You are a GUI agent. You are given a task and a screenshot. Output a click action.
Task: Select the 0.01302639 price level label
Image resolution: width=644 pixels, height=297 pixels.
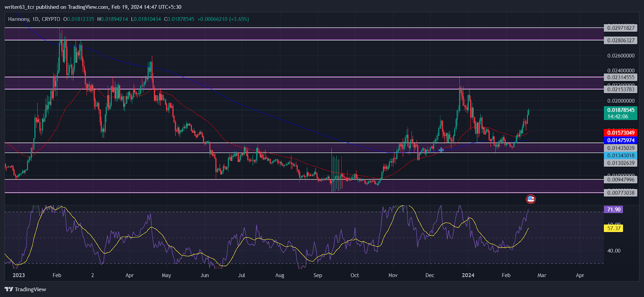tap(621, 163)
